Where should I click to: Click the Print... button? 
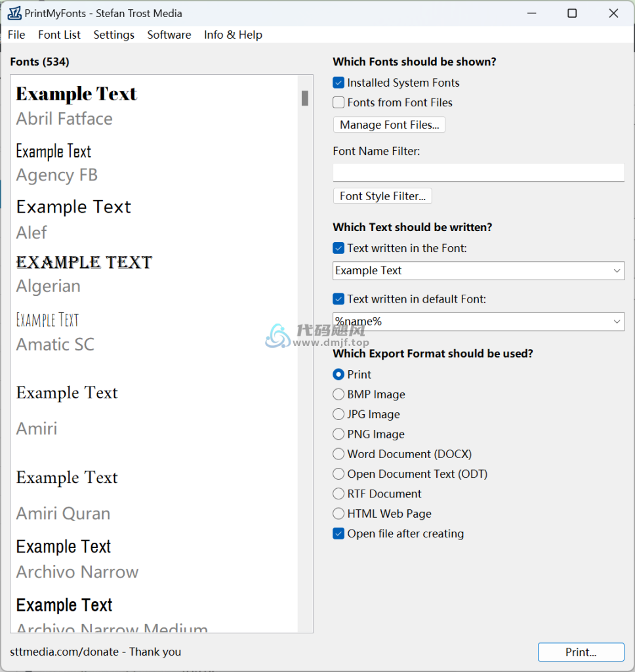pos(581,652)
